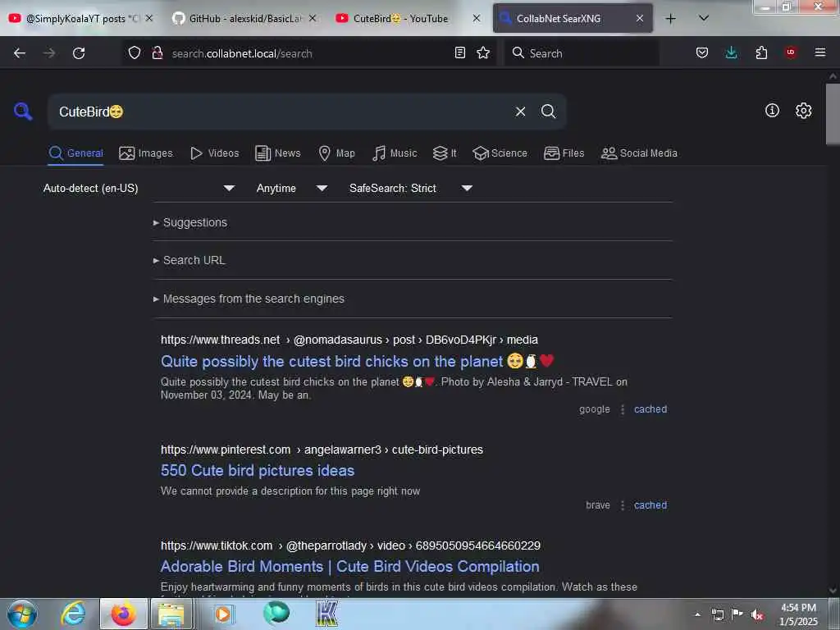
Task: Click the SearXNG logo magnifier
Action: [x=23, y=112]
